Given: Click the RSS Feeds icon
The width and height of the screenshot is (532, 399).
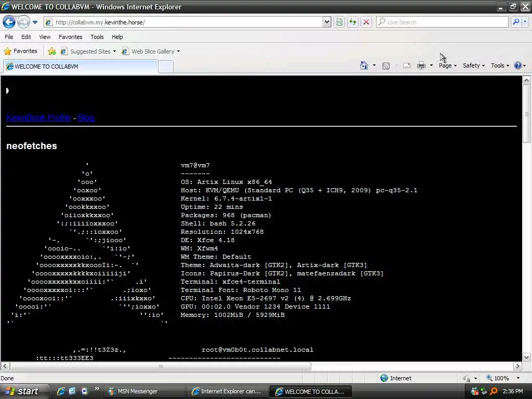Looking at the screenshot, I should pyautogui.click(x=386, y=66).
